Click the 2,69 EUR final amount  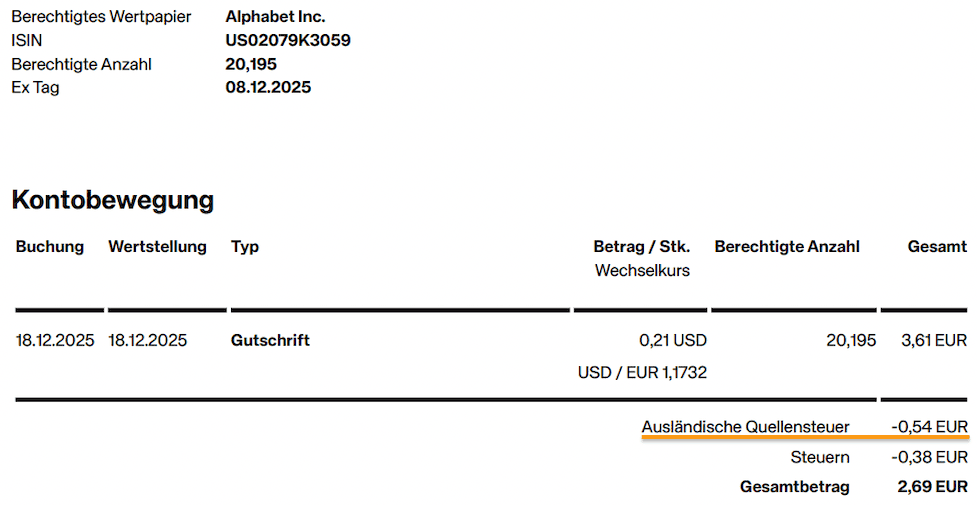932,488
